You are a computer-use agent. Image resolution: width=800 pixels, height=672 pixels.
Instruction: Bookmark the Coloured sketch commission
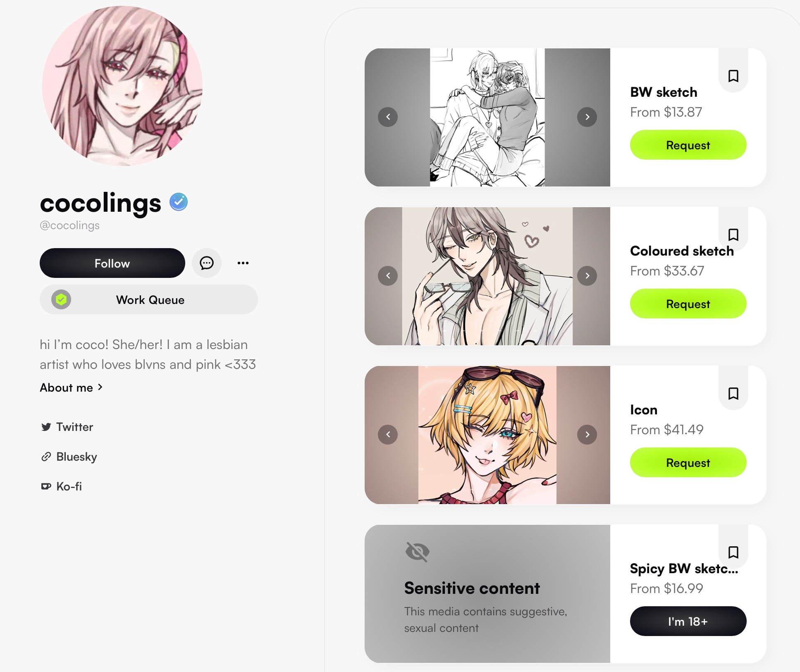pyautogui.click(x=733, y=235)
